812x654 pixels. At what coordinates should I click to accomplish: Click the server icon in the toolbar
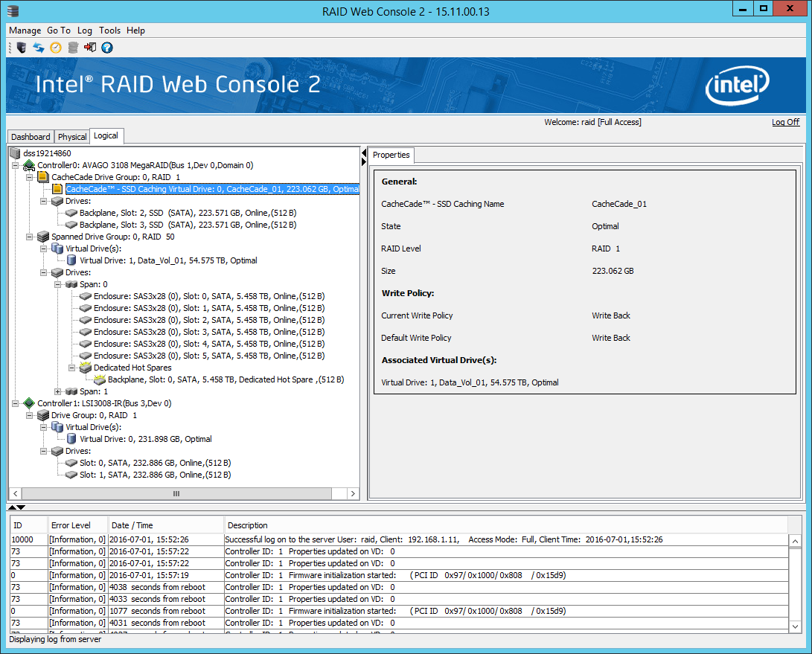(x=22, y=48)
